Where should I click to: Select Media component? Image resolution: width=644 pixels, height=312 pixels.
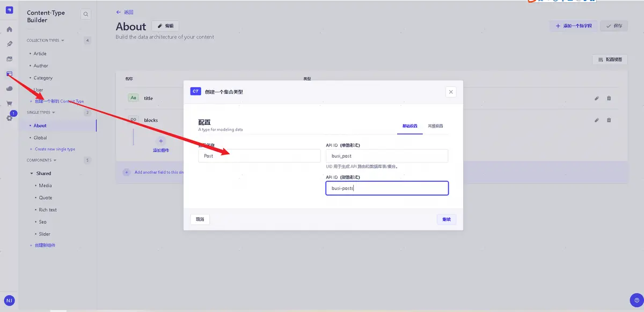pyautogui.click(x=45, y=185)
